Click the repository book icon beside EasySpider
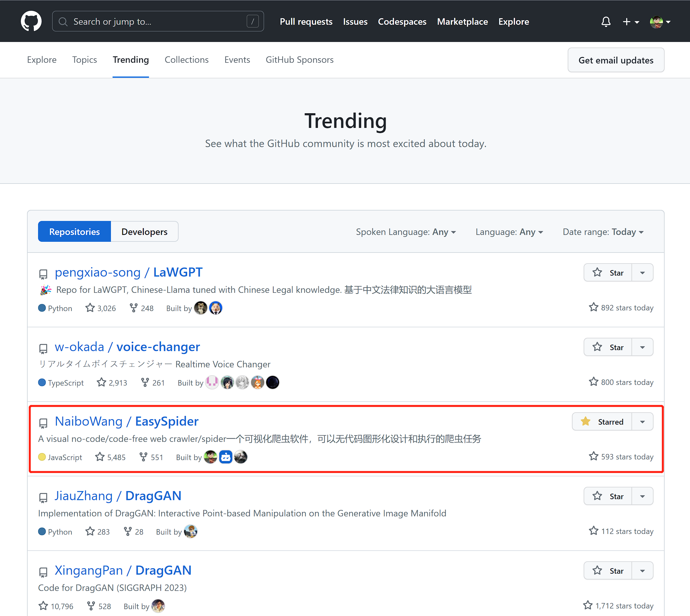The image size is (690, 616). coord(43,422)
